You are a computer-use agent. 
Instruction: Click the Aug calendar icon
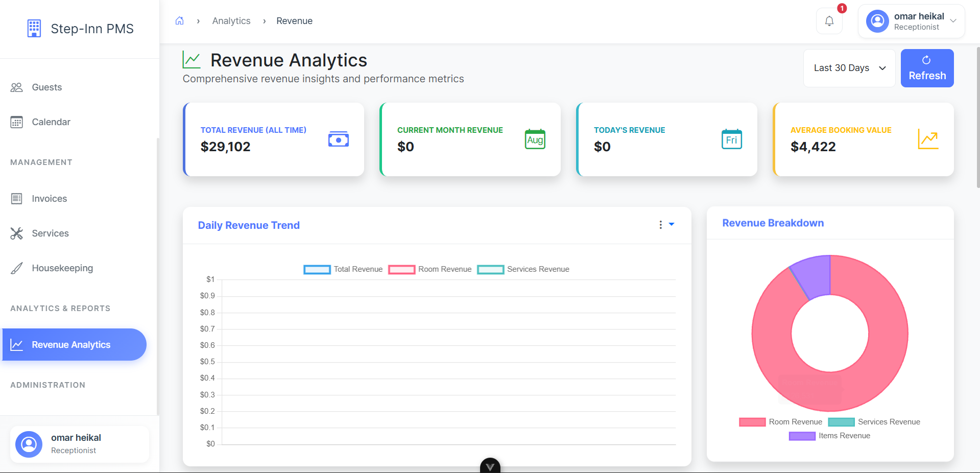(535, 139)
